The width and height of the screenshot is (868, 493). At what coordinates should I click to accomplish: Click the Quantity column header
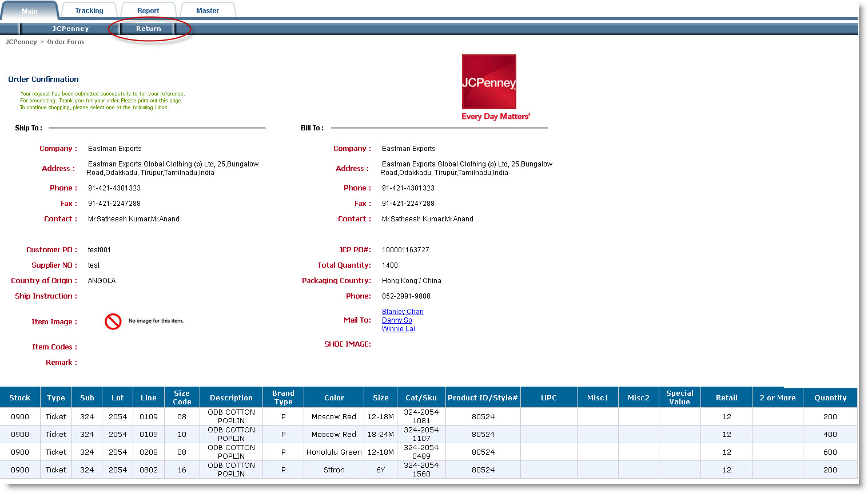point(830,398)
